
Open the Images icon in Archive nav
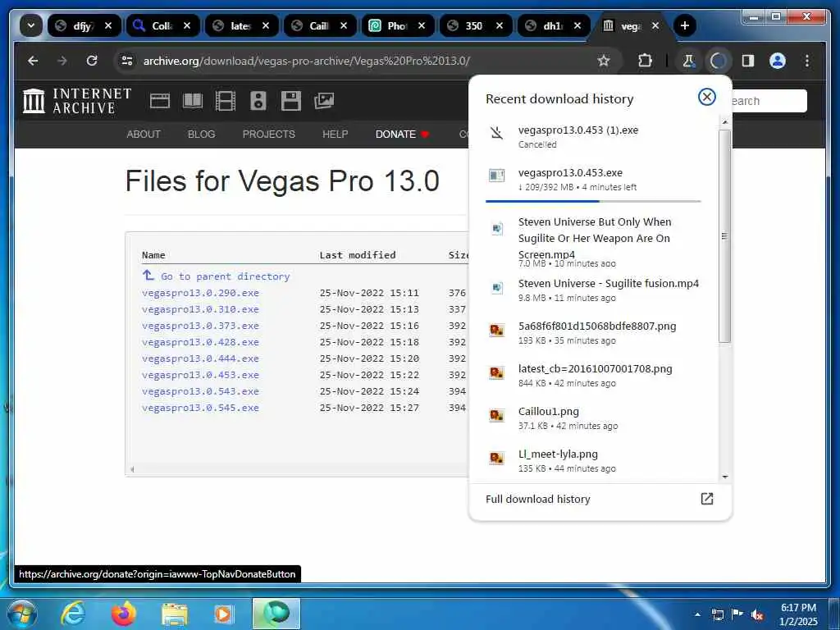tap(323, 101)
